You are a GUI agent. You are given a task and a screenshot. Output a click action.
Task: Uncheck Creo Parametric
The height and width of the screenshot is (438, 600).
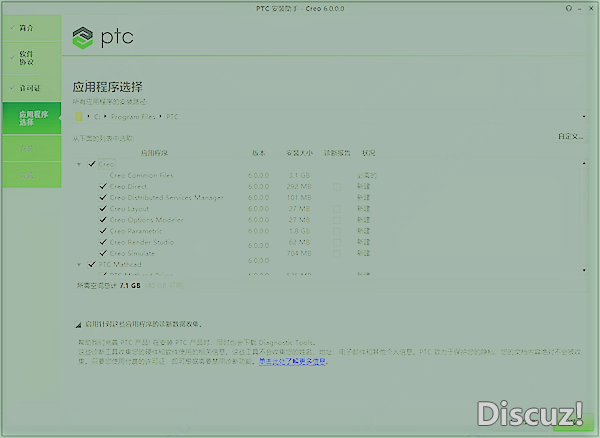(x=103, y=231)
